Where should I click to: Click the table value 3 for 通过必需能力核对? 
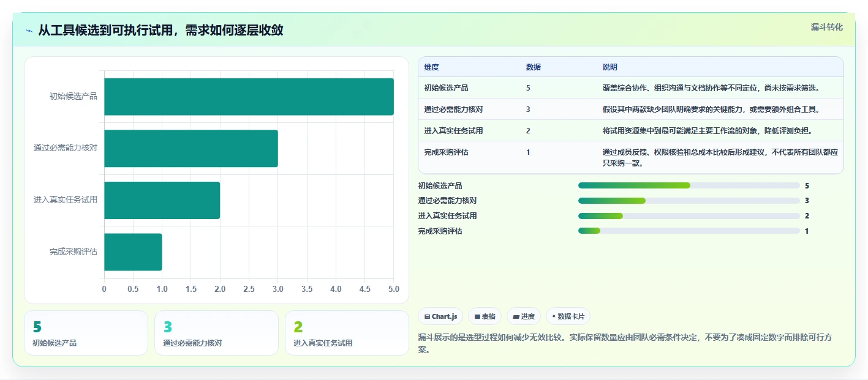click(x=528, y=110)
